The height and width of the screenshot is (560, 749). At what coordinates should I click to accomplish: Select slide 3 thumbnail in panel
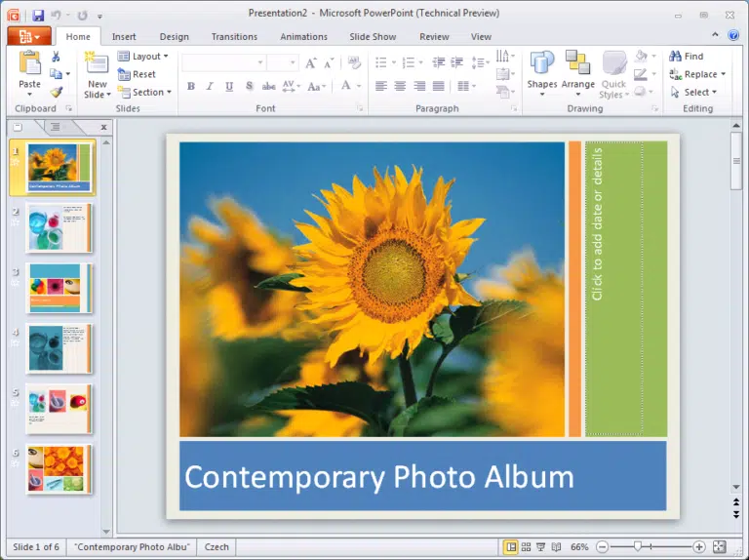[59, 288]
